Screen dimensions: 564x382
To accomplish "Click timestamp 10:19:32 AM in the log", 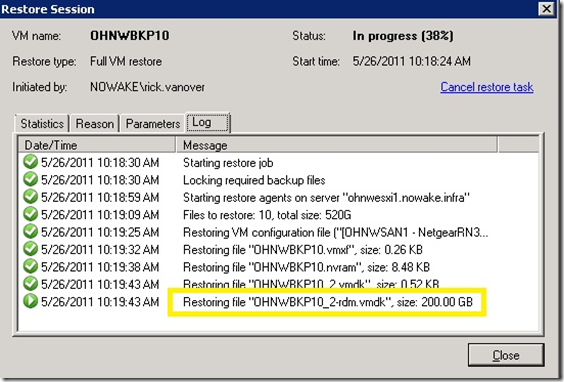I will (x=100, y=250).
